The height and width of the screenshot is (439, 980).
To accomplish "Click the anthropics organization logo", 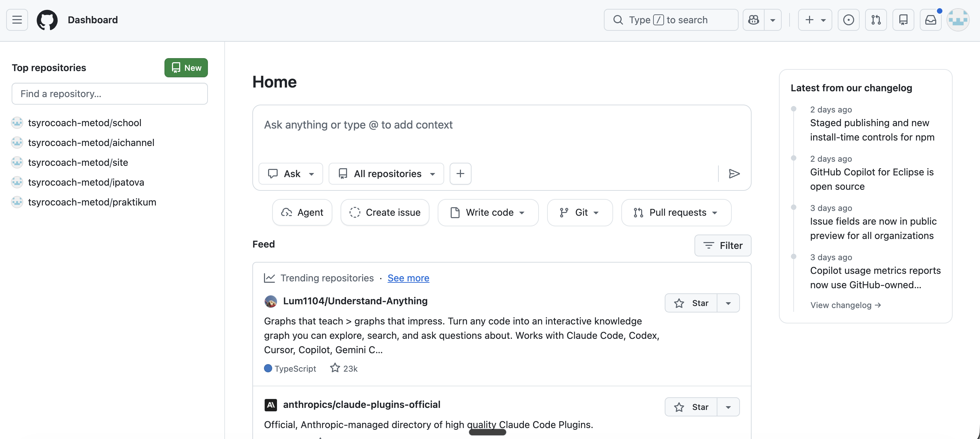I will click(x=270, y=405).
